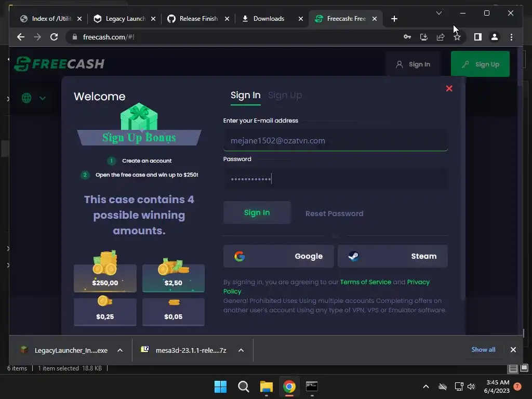532x399 pixels.
Task: Sign in with Steam
Action: click(393, 256)
